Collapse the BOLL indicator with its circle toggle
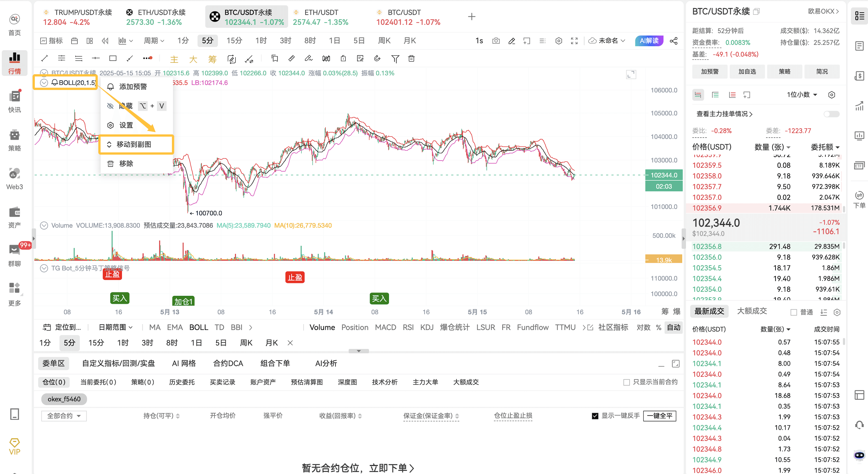The height and width of the screenshot is (474, 868). (44, 83)
